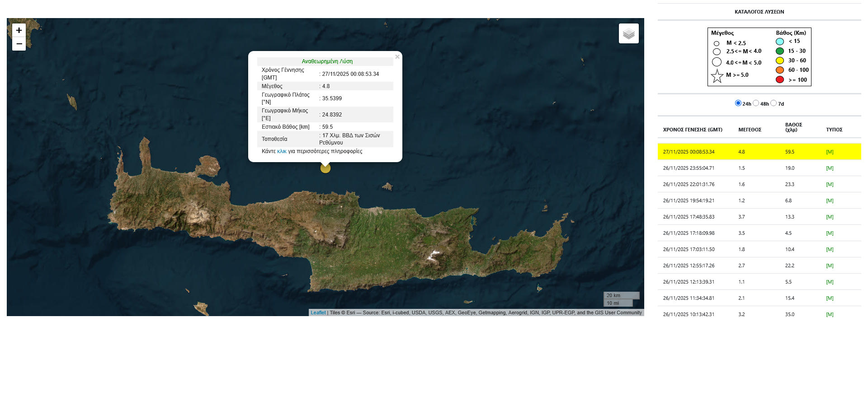Zoom in on the map

tap(19, 30)
